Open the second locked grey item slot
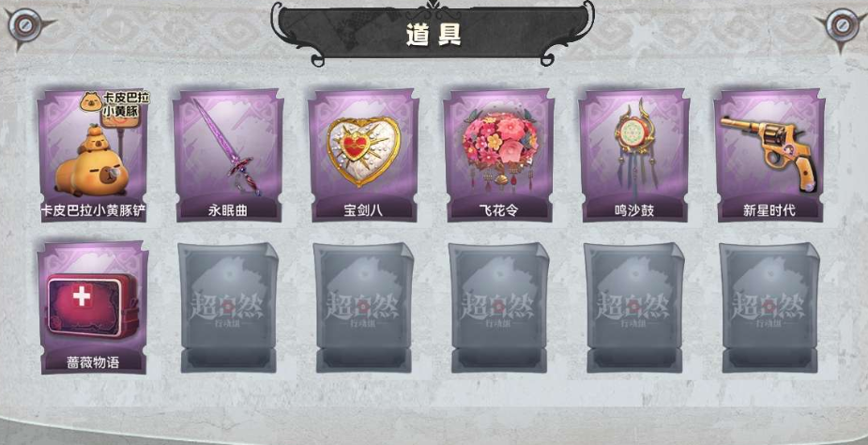Image resolution: width=868 pixels, height=445 pixels. click(363, 308)
